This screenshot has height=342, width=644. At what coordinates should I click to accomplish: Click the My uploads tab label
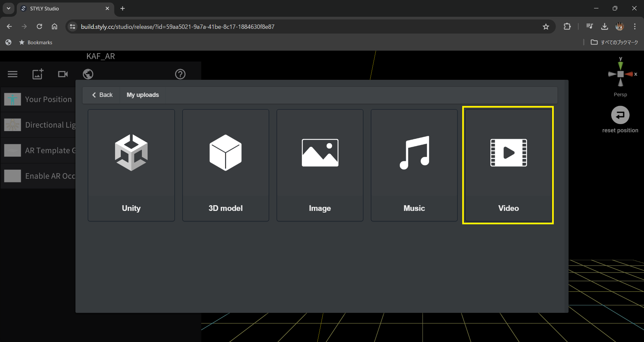[143, 95]
